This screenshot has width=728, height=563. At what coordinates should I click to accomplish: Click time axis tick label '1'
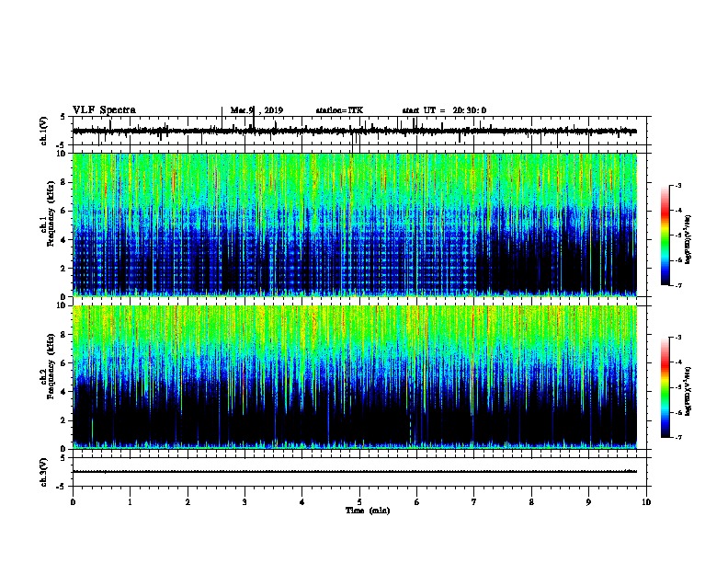point(130,502)
